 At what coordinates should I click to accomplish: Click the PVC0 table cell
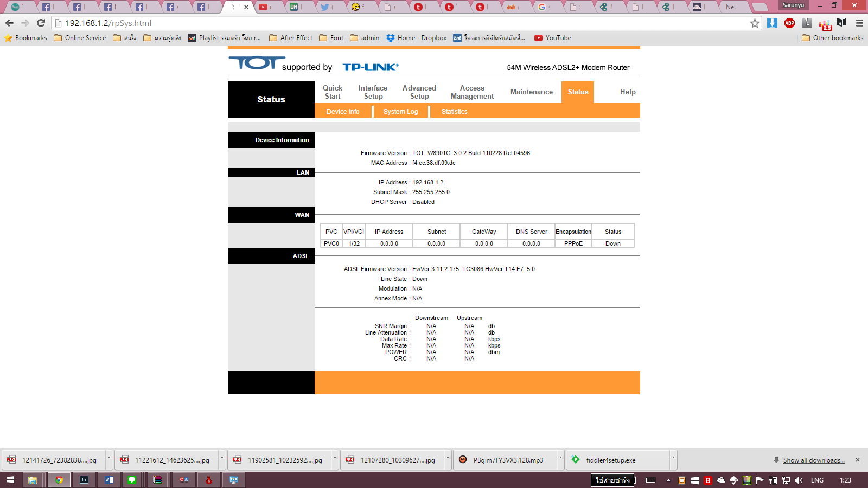pyautogui.click(x=331, y=243)
